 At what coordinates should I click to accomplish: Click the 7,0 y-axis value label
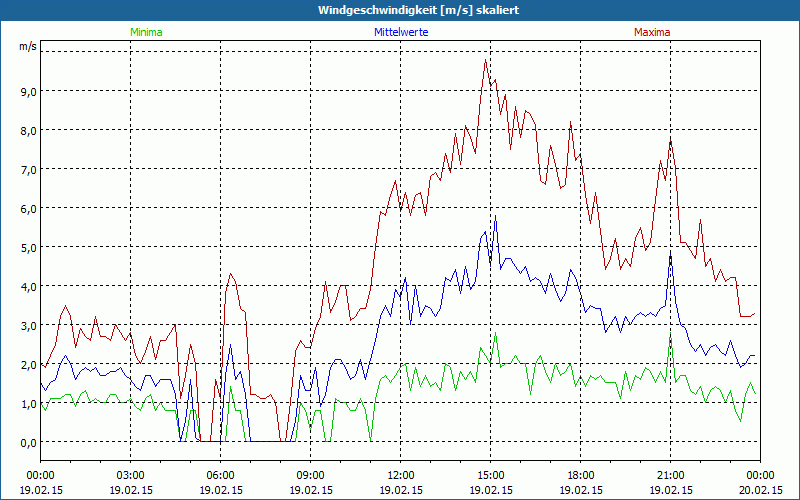coord(27,169)
